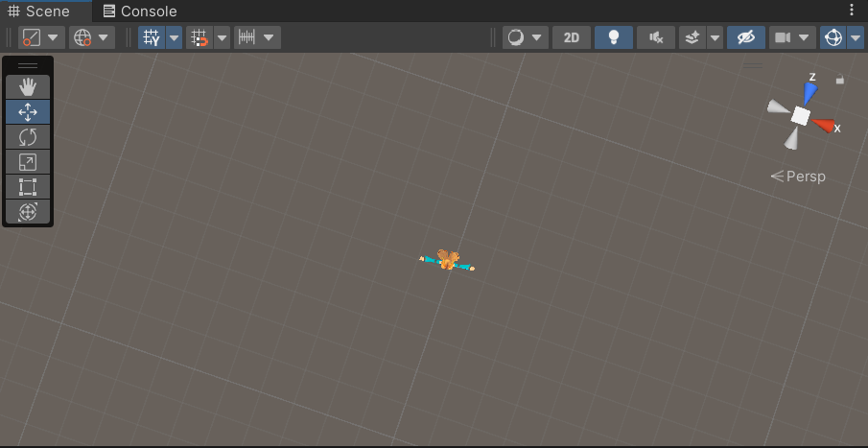
Task: Toggle 2D view mode
Action: point(572,37)
